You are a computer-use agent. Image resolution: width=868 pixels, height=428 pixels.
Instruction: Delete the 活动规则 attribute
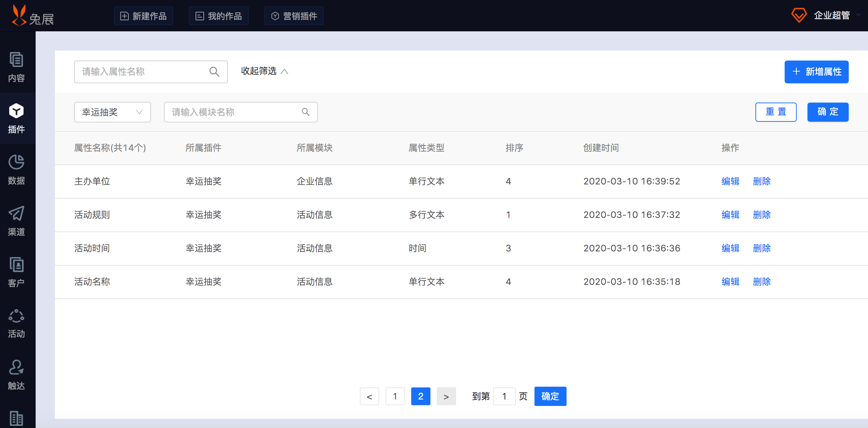pyautogui.click(x=762, y=215)
